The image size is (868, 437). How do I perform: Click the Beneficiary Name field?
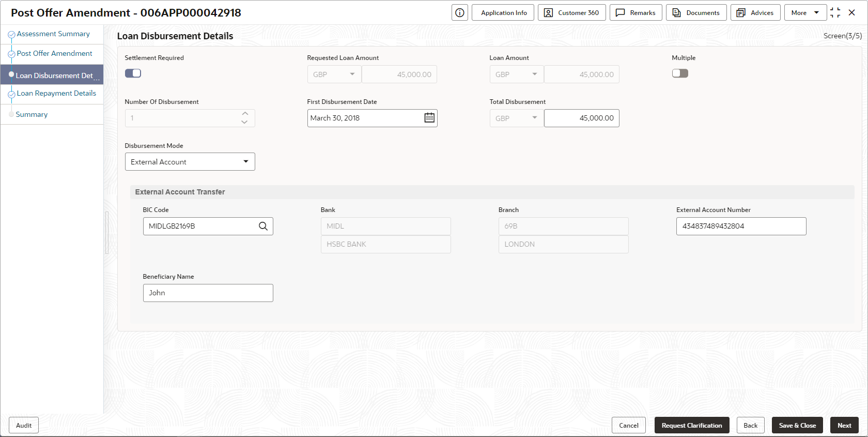point(208,293)
